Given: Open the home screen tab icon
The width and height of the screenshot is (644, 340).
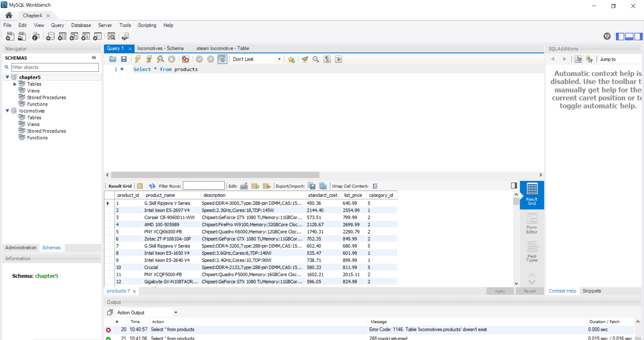Looking at the screenshot, I should (9, 15).
